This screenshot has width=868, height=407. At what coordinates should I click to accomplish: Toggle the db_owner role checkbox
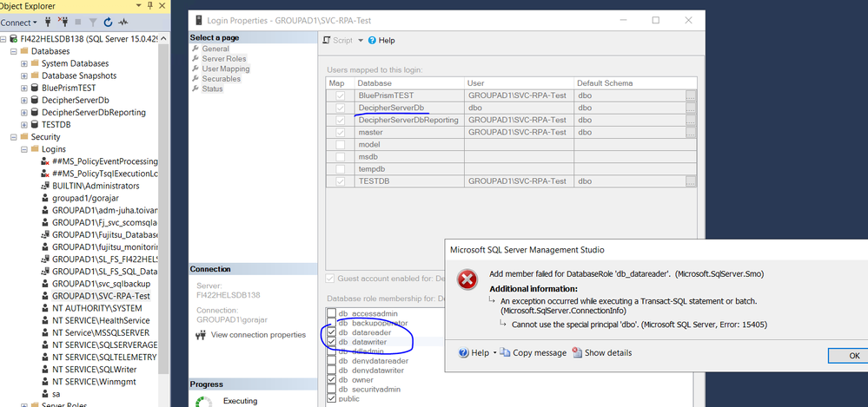(332, 380)
